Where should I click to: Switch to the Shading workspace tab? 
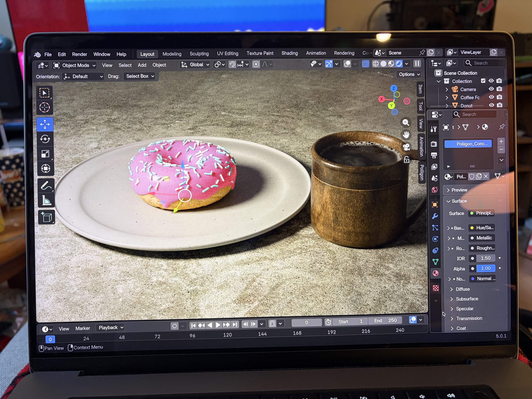click(289, 53)
